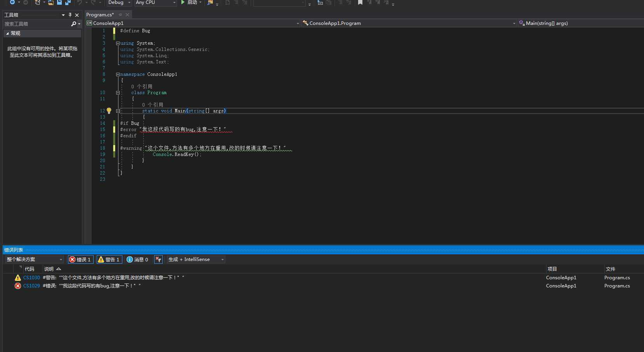
Task: Click the 搜索工具箱 search field
Action: coord(37,24)
